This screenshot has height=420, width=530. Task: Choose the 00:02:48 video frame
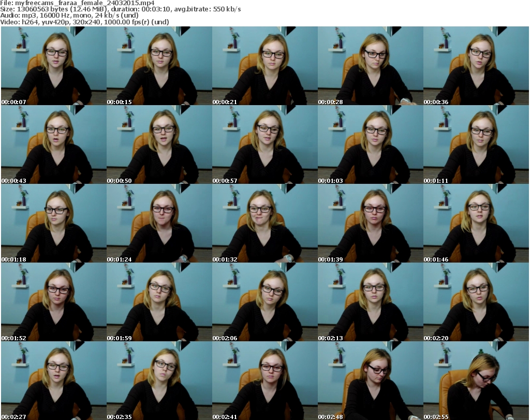371,381
